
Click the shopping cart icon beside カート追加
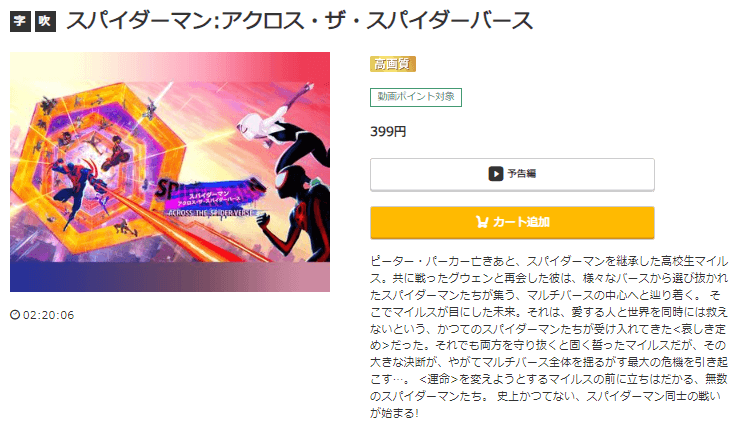(482, 222)
